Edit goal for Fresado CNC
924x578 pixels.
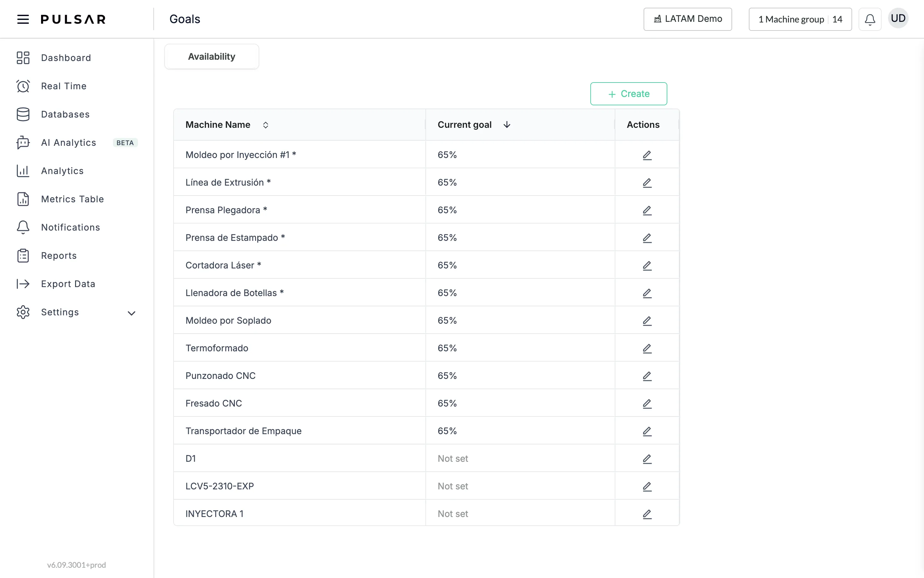[647, 403]
